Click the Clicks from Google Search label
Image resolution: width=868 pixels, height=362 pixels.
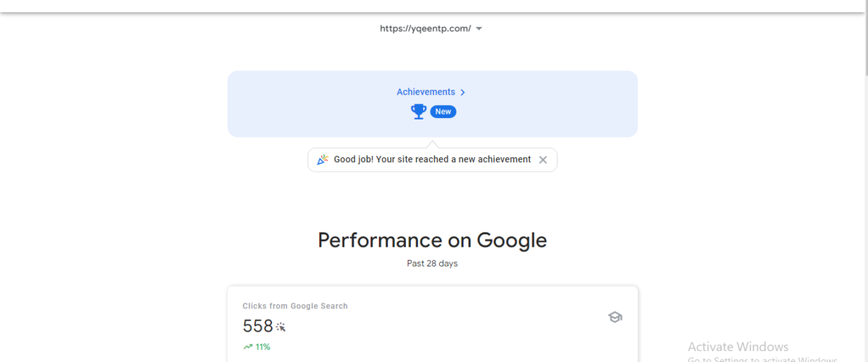(295, 306)
